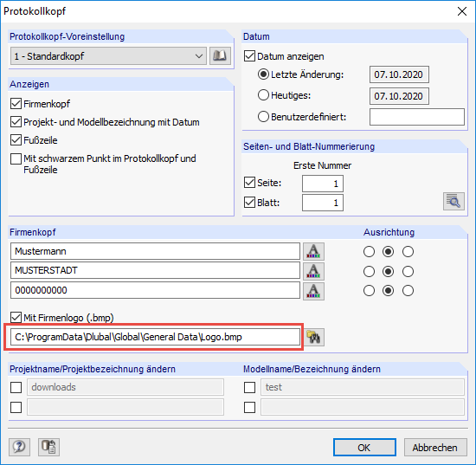Click the icon button beside the help button
The height and width of the screenshot is (465, 476).
(48, 447)
